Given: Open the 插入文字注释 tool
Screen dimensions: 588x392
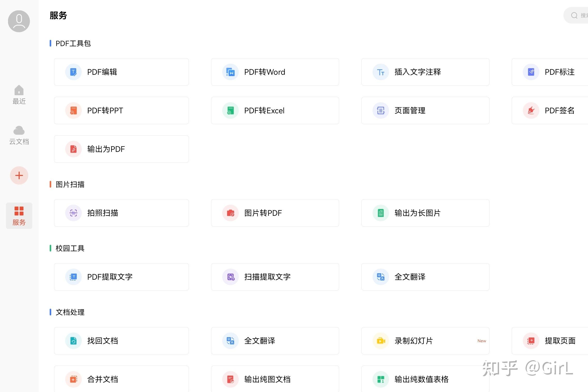Looking at the screenshot, I should point(425,72).
